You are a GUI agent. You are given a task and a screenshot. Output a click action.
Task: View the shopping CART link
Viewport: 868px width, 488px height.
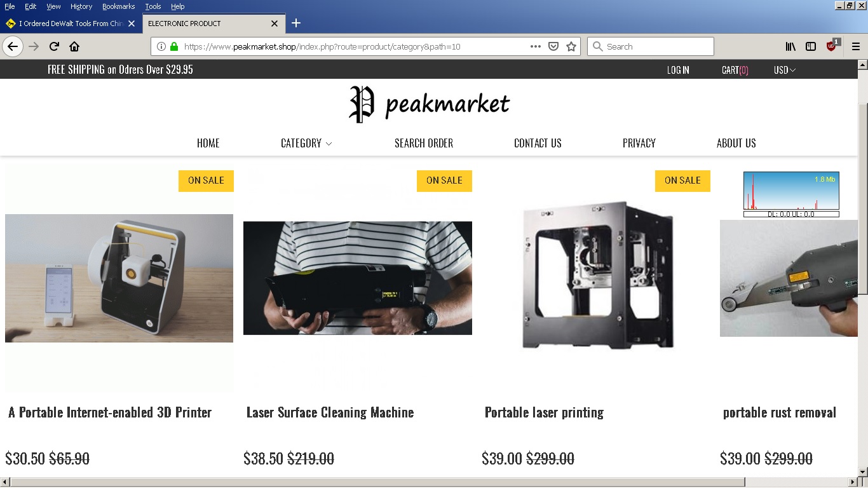click(x=735, y=70)
